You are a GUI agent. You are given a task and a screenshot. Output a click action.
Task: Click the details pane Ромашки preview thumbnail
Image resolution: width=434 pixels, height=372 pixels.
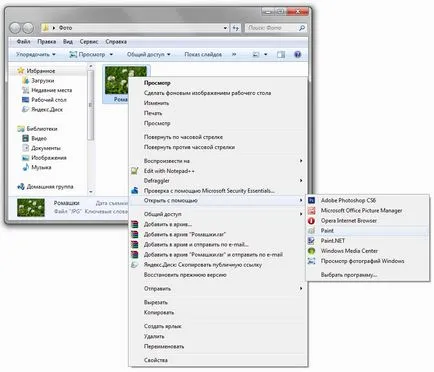click(x=31, y=208)
